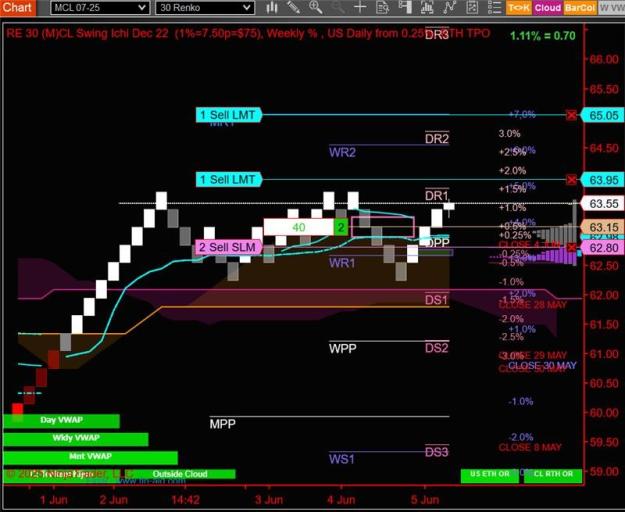
Task: Cancel the 62.80 sell stop order
Action: click(x=571, y=247)
